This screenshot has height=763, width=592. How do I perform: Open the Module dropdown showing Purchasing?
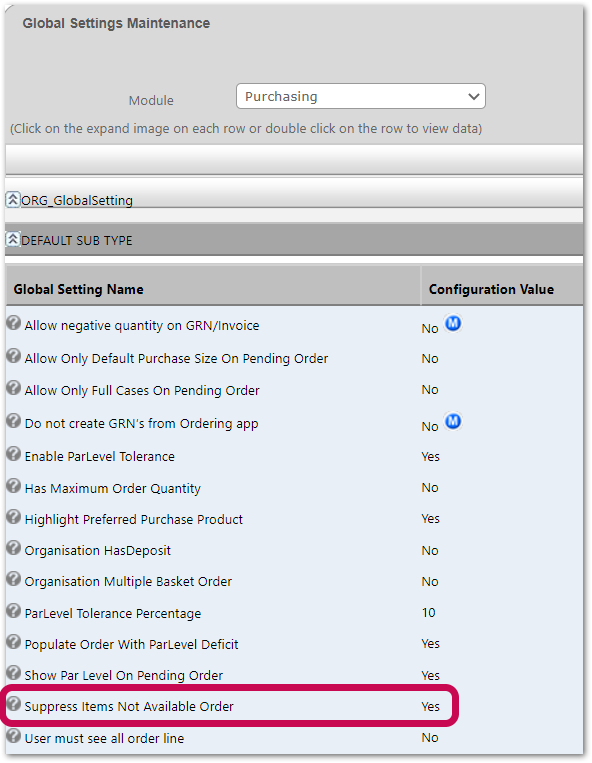point(360,96)
